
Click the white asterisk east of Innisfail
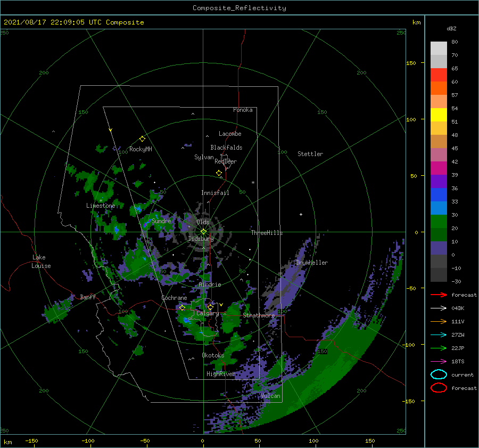pos(253,183)
